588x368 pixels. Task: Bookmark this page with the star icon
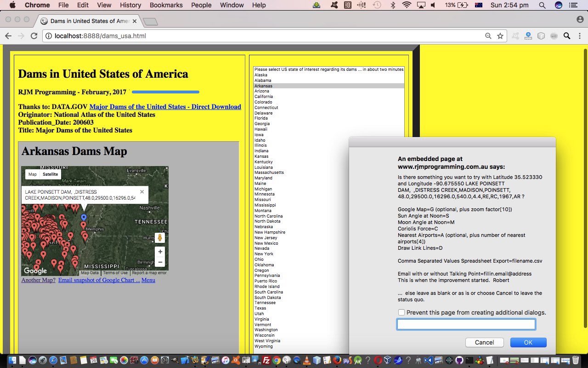500,36
